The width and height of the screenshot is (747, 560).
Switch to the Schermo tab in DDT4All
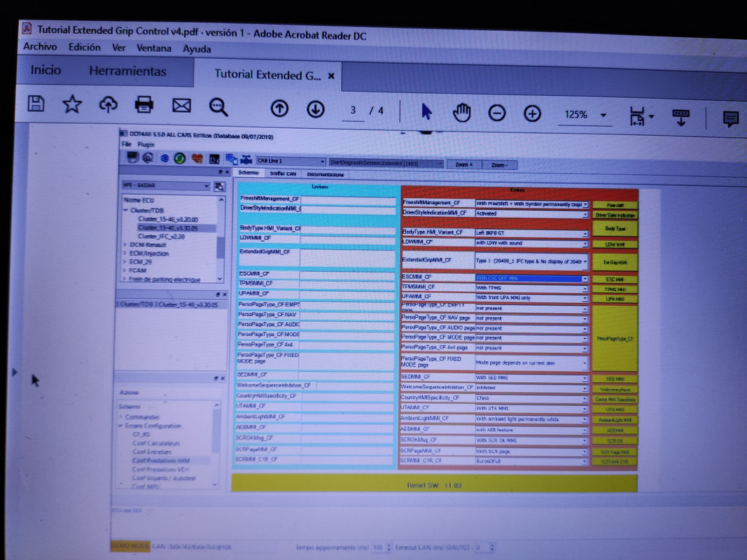[x=249, y=173]
